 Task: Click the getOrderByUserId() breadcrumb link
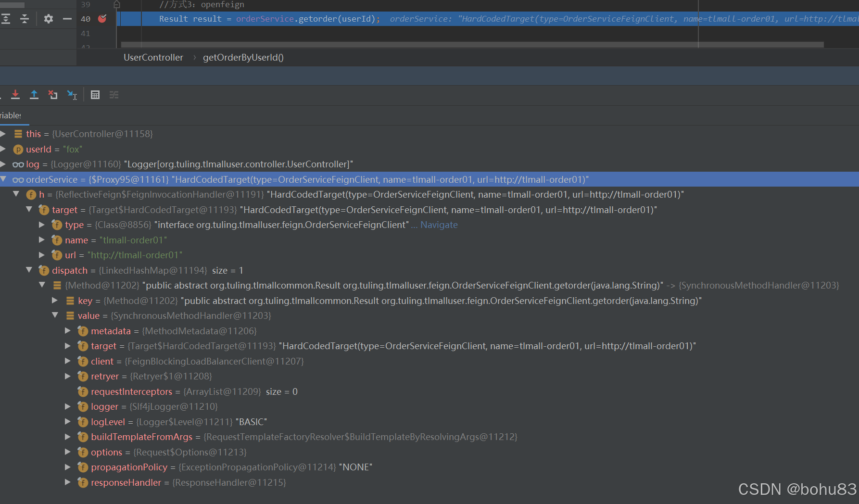pyautogui.click(x=243, y=57)
